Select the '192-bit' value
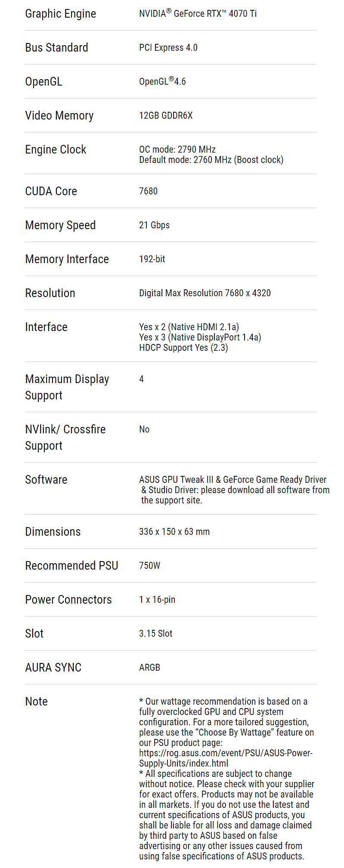 pos(152,259)
